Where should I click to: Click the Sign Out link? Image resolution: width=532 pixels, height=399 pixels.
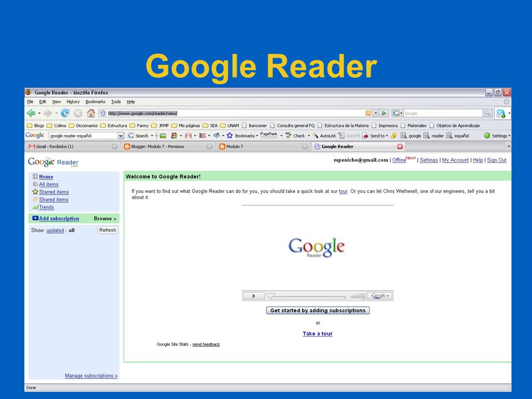(x=497, y=160)
